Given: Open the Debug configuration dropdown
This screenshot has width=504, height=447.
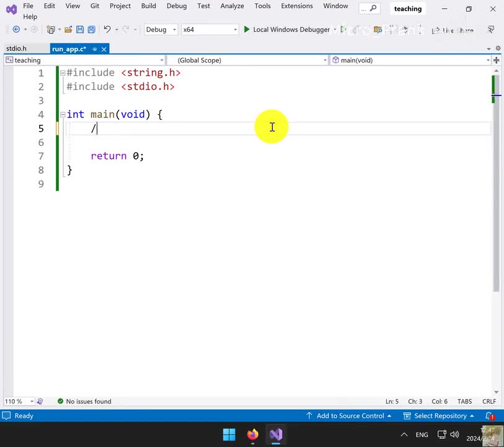Looking at the screenshot, I should click(161, 30).
